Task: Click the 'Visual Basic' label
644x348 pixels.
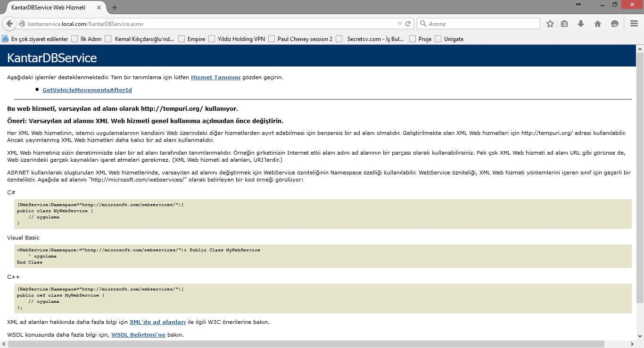Action: point(23,238)
